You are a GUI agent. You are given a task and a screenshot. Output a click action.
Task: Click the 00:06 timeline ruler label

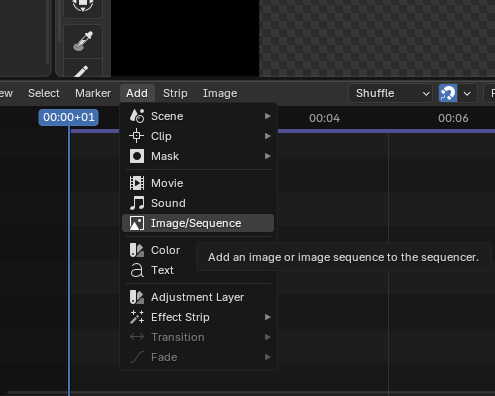(x=453, y=118)
